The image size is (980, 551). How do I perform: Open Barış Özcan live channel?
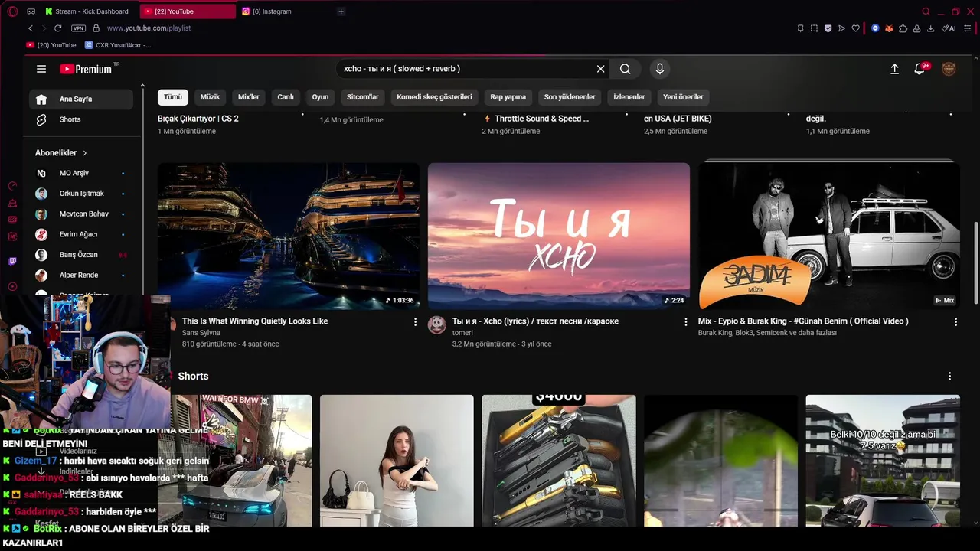coord(81,255)
